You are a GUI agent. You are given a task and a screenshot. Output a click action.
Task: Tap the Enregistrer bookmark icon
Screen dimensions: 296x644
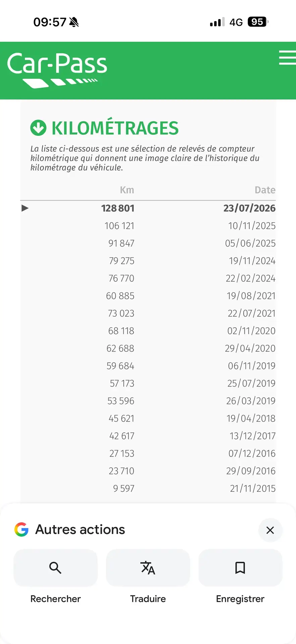click(x=240, y=568)
